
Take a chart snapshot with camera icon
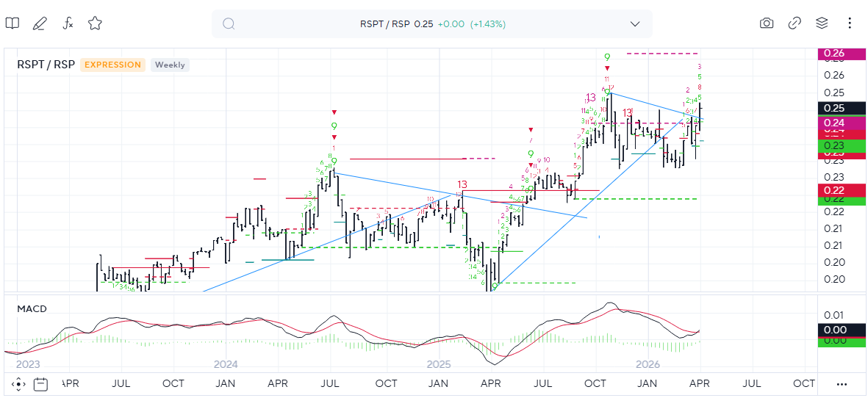[767, 23]
